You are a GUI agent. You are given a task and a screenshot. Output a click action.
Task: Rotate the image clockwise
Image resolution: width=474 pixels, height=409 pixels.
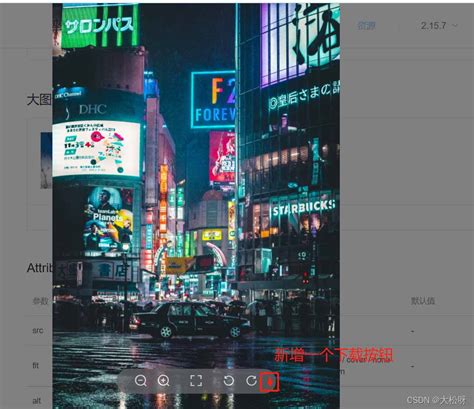(x=251, y=381)
